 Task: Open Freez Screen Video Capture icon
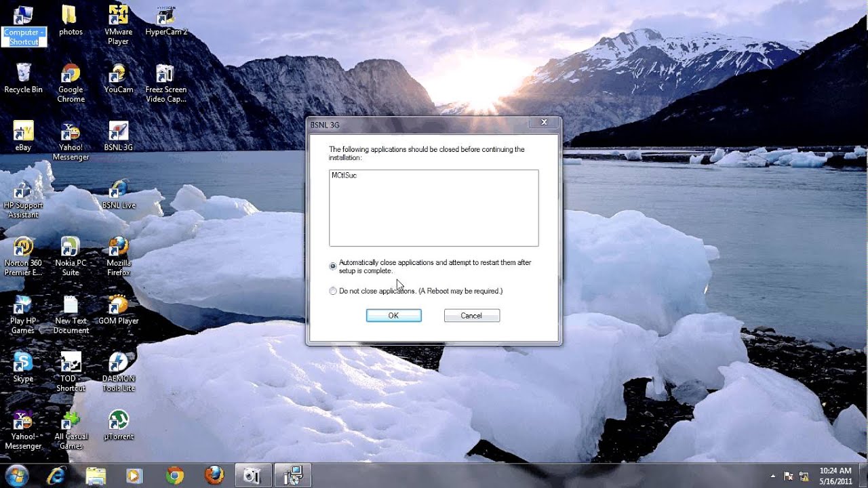click(165, 83)
